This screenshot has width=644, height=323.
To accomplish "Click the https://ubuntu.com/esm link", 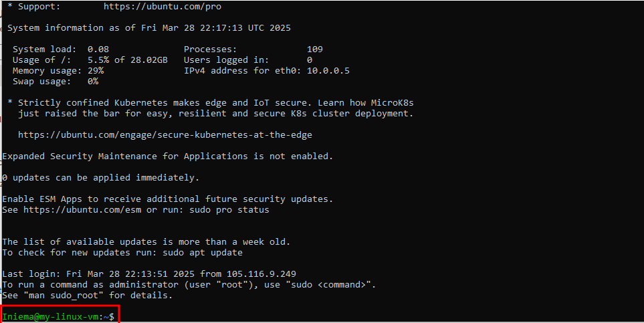I will 82,209.
